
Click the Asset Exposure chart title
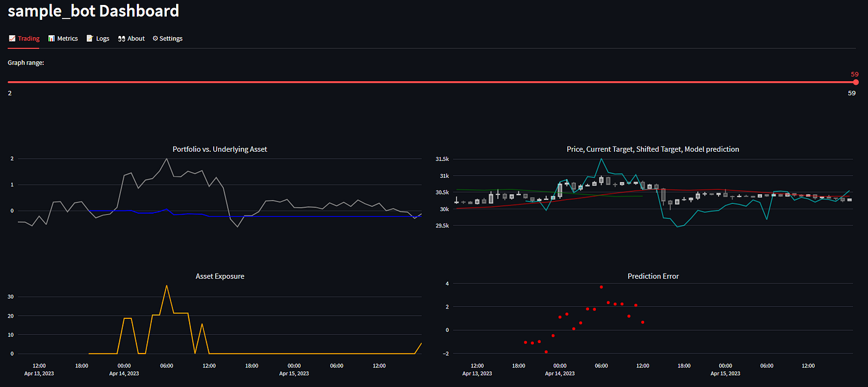219,276
